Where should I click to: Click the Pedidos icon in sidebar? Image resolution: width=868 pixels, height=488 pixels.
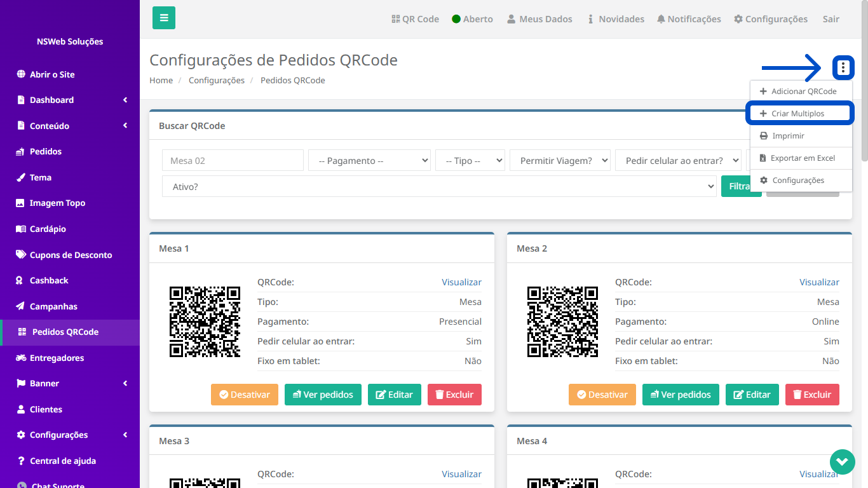click(x=21, y=152)
